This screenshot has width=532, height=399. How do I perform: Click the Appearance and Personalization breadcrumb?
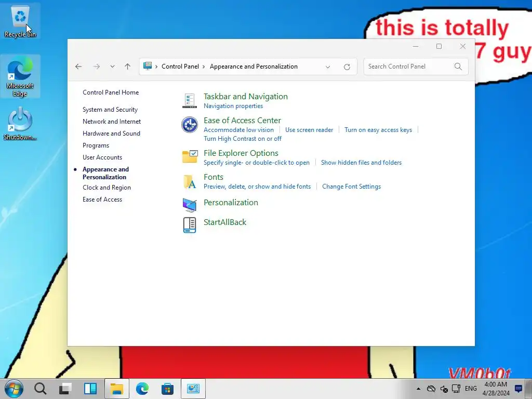pos(254,66)
